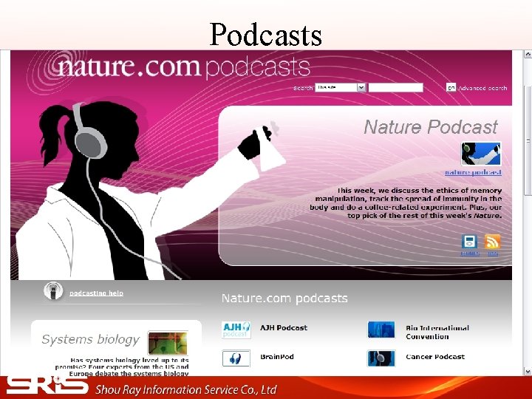Click the Nature.com podcasts section heading
Image resolution: width=532 pixels, height=399 pixels.
tap(284, 299)
